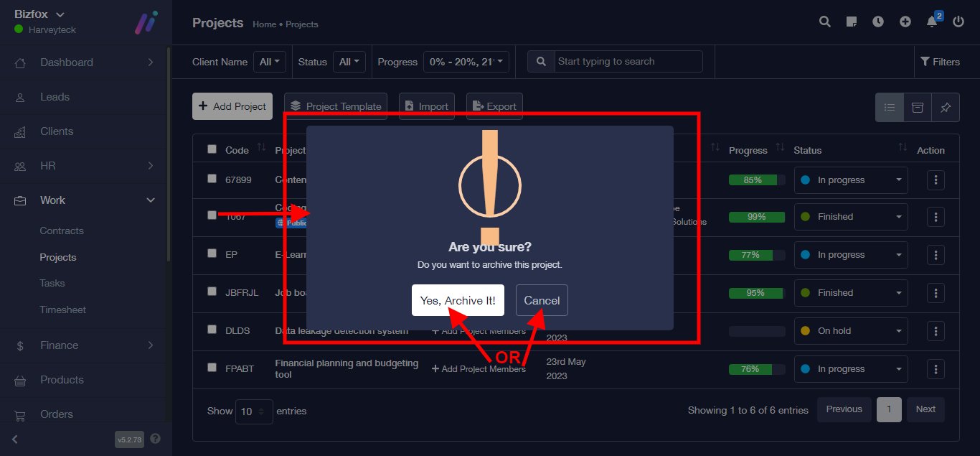Switch to archived projects view icon

click(x=917, y=108)
